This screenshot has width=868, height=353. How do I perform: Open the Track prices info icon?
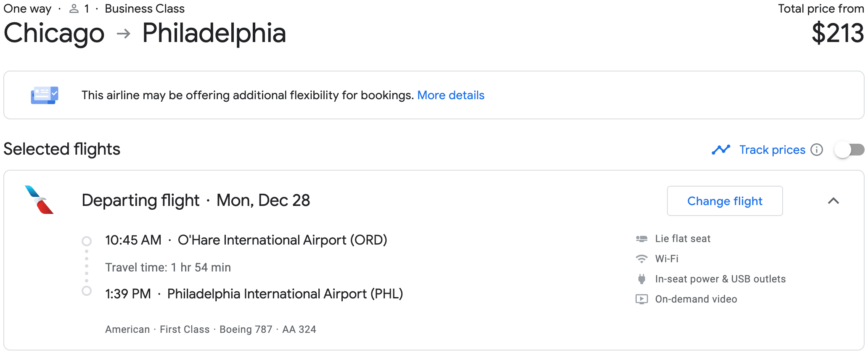click(817, 150)
